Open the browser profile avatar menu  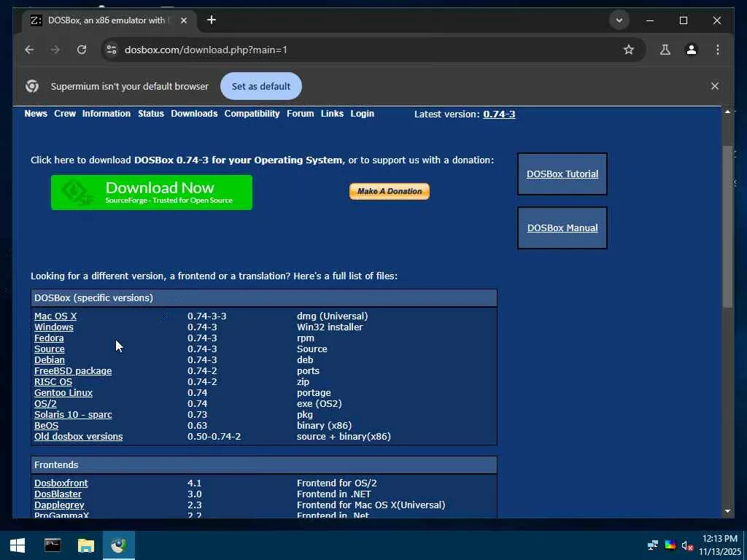tap(692, 50)
